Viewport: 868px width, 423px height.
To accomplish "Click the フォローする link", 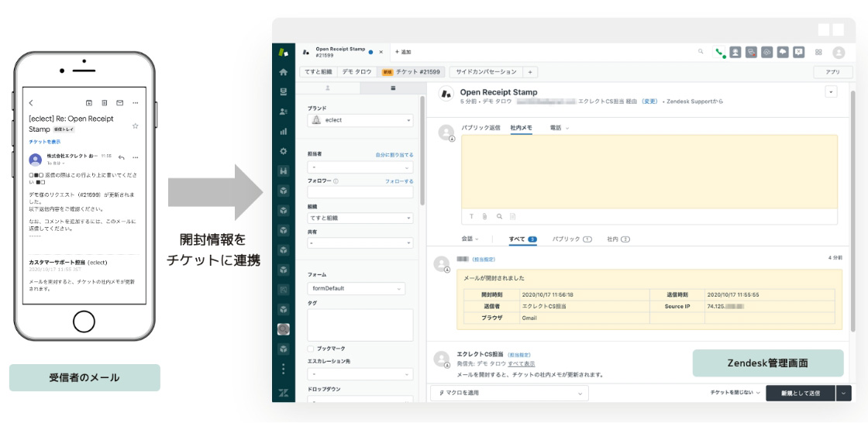I will point(399,181).
